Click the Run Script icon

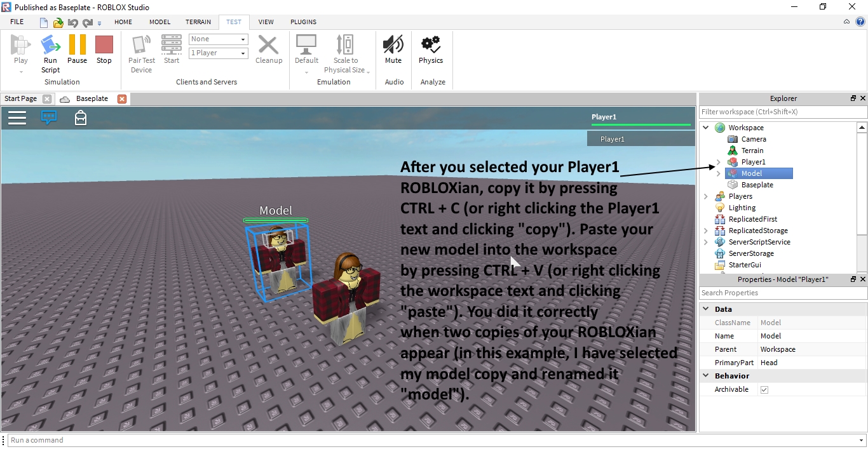(50, 46)
